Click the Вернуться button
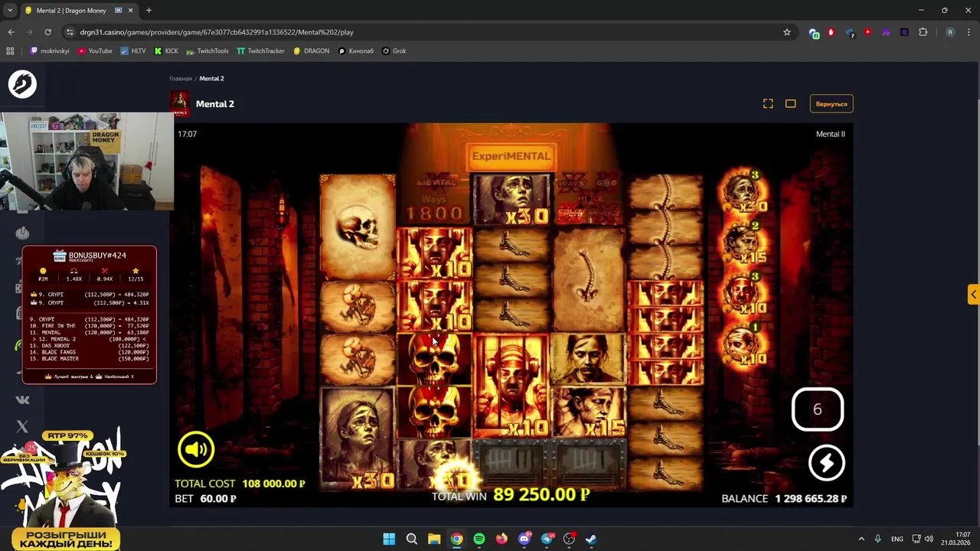Viewport: 980px width, 551px height. tap(831, 103)
